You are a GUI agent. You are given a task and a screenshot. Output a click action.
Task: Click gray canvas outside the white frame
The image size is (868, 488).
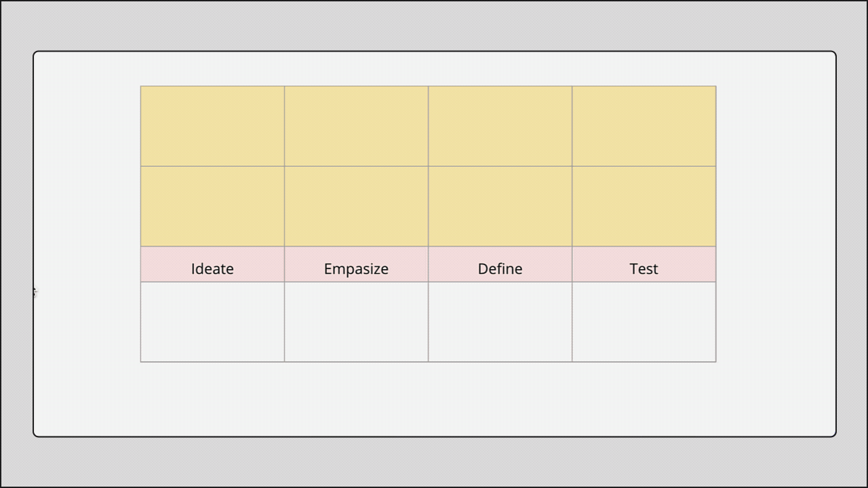(x=434, y=462)
